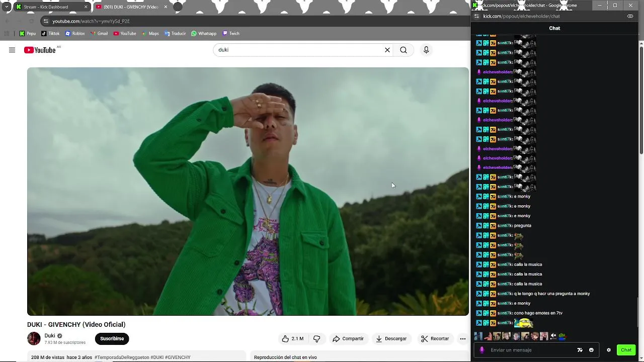Select the youtube.com URL address bar
Image resolution: width=644 pixels, height=362 pixels.
click(x=91, y=21)
